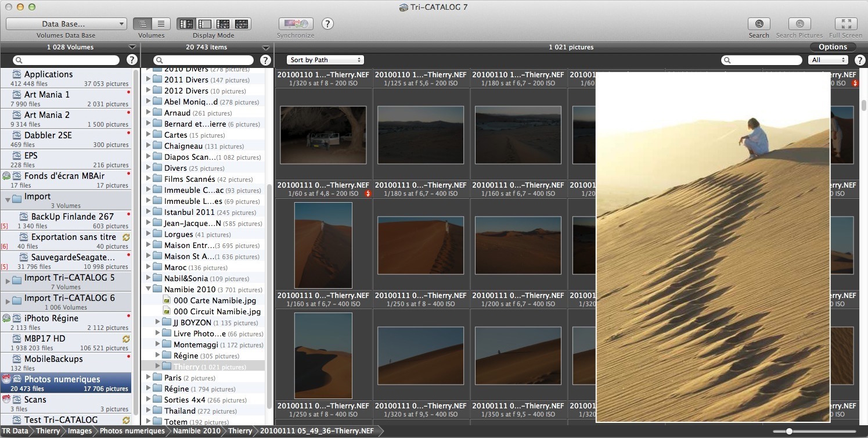
Task: Select the Dabbler 2SE volume icon
Action: (x=17, y=135)
